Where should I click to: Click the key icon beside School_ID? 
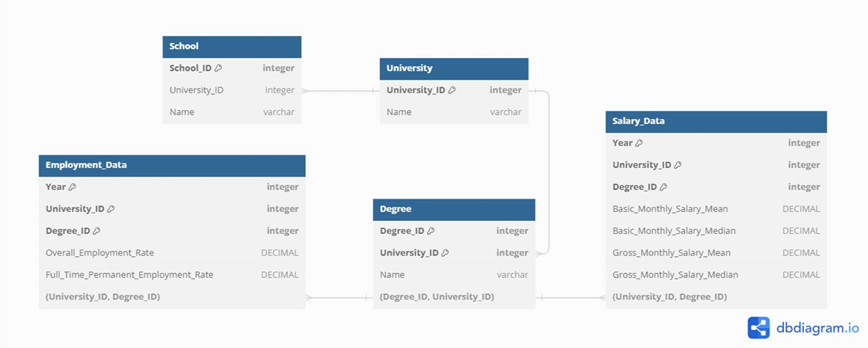[219, 68]
